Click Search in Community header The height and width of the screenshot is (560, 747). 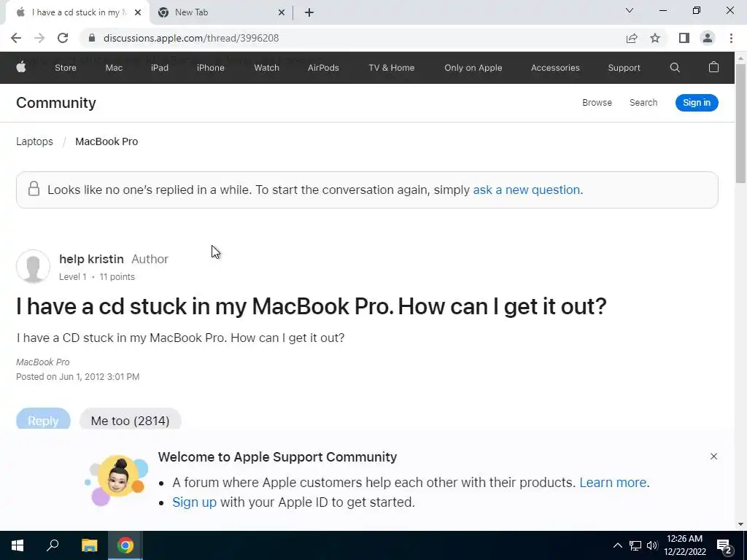[643, 102]
